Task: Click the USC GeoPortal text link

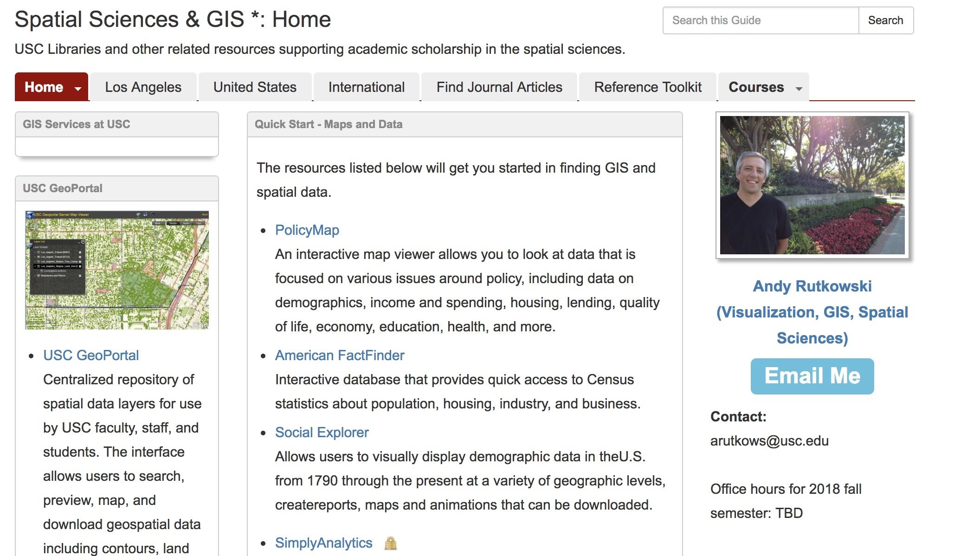Action: tap(91, 356)
